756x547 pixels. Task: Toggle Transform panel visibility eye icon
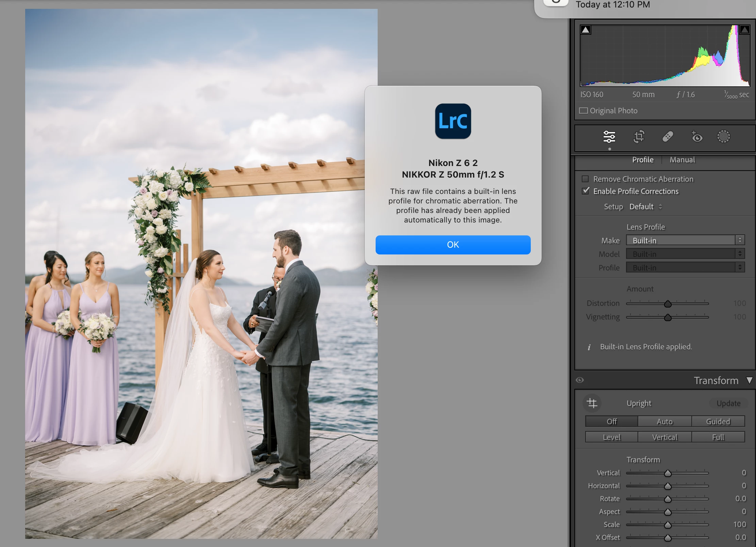coord(580,380)
